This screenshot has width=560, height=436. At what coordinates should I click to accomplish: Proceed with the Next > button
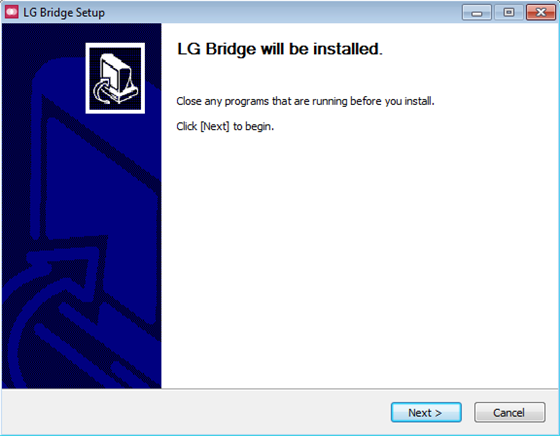(426, 412)
